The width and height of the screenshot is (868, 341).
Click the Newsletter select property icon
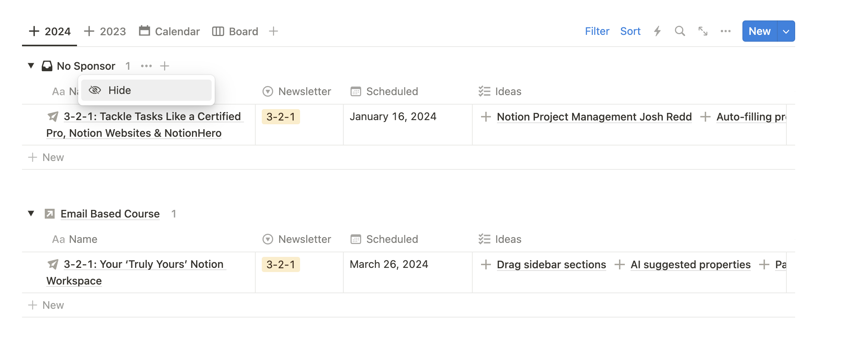click(267, 91)
